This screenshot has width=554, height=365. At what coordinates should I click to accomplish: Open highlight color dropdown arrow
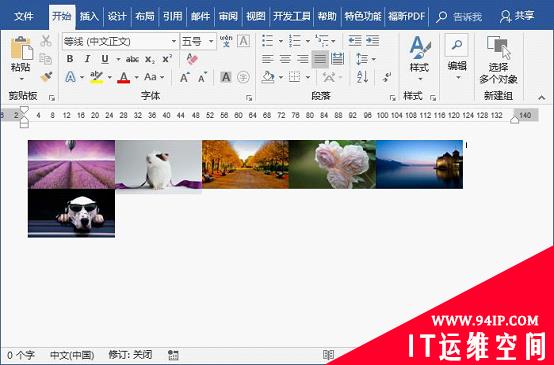click(110, 77)
